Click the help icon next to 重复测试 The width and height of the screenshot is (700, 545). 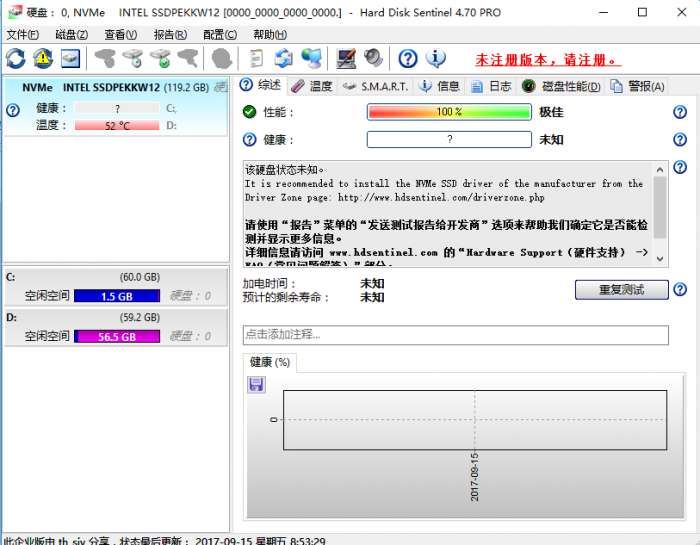(x=680, y=289)
